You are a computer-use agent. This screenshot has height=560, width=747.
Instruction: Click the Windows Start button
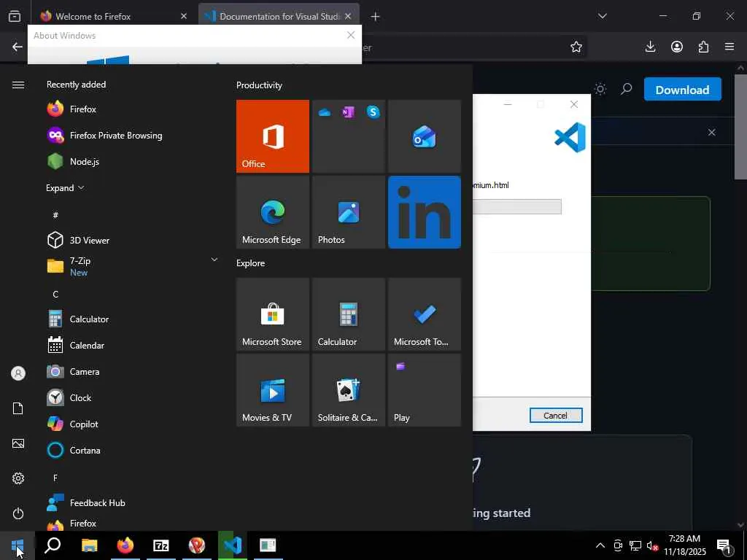[18, 545]
